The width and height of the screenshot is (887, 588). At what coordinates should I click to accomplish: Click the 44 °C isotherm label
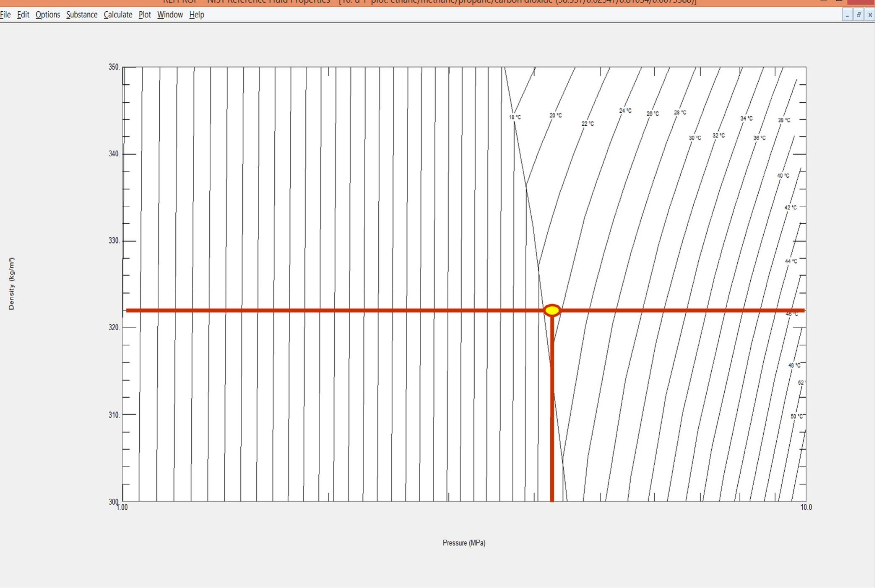coord(791,262)
